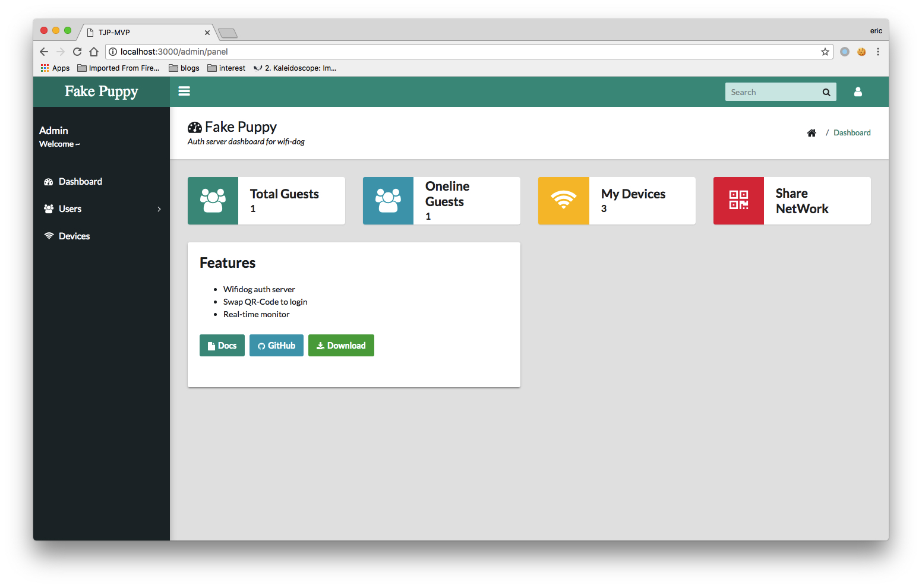Image resolution: width=922 pixels, height=588 pixels.
Task: Click the green Download button
Action: (341, 346)
